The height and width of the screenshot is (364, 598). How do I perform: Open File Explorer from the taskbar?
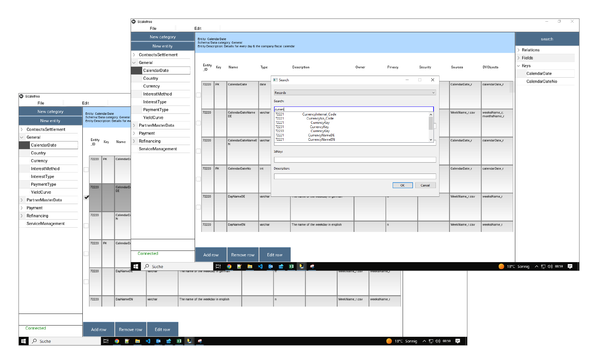click(x=250, y=266)
